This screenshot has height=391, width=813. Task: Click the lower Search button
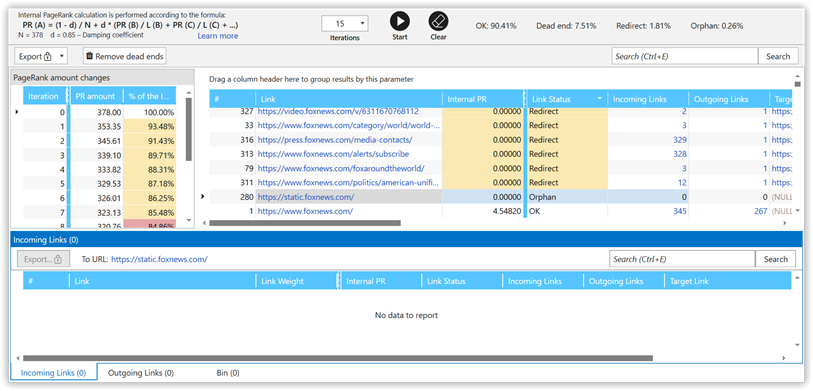click(776, 259)
